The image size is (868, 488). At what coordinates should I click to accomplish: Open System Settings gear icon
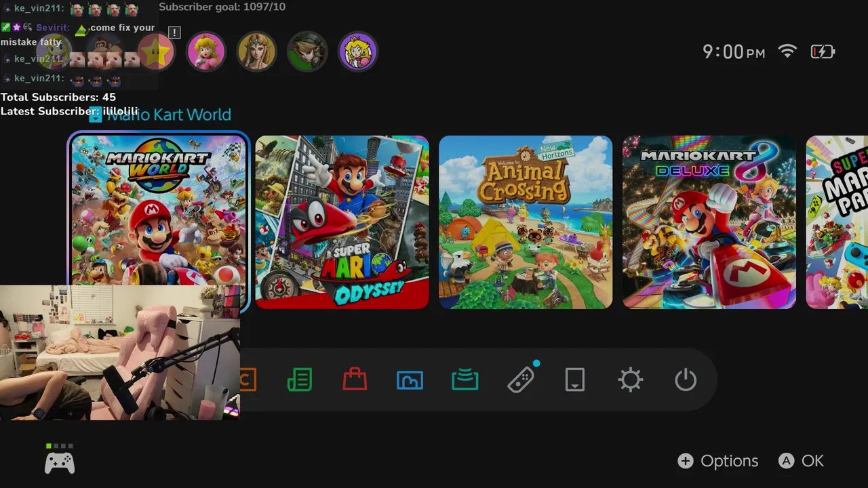click(x=631, y=380)
